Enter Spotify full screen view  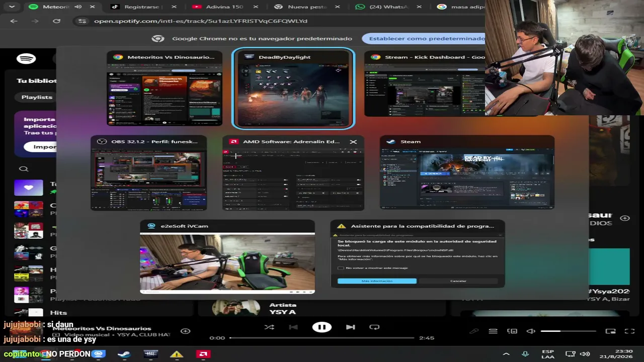pos(629,331)
